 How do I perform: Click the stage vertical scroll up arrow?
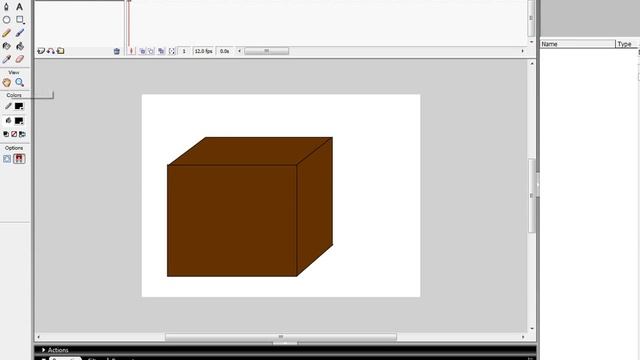[x=532, y=63]
